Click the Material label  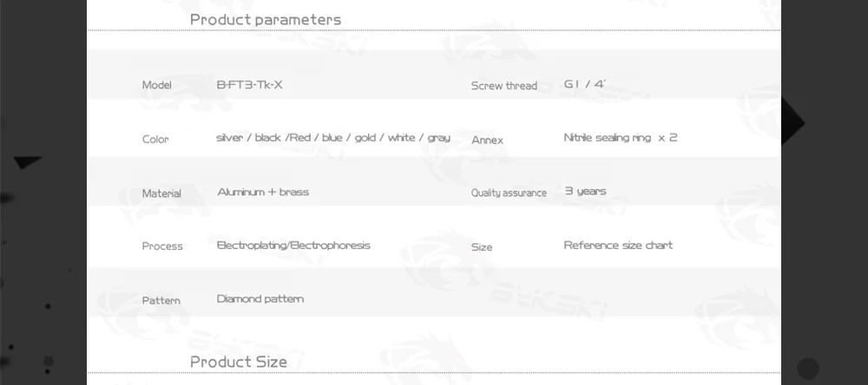161,193
